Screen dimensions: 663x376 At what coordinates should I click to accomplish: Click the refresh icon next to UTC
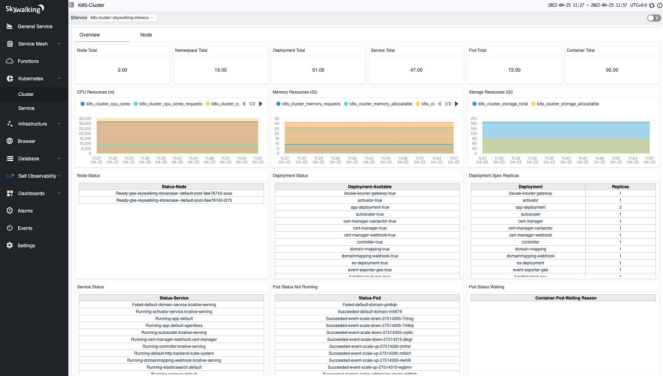(x=652, y=5)
